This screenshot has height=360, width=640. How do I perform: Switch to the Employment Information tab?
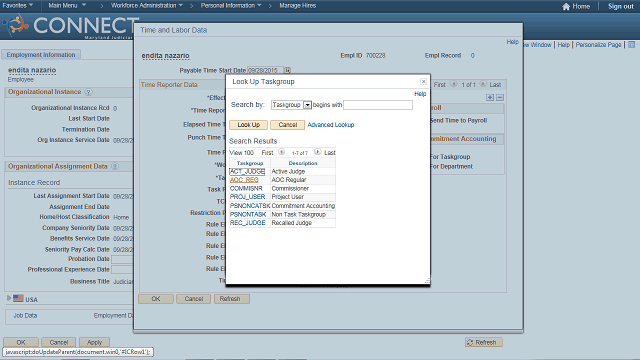click(41, 55)
